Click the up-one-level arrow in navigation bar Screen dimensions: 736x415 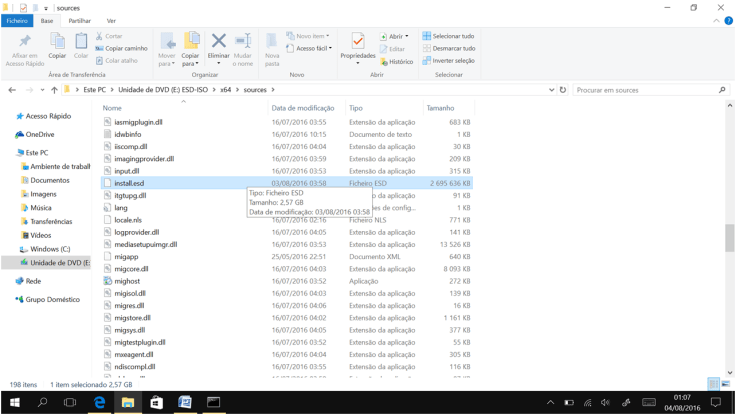[x=54, y=90]
